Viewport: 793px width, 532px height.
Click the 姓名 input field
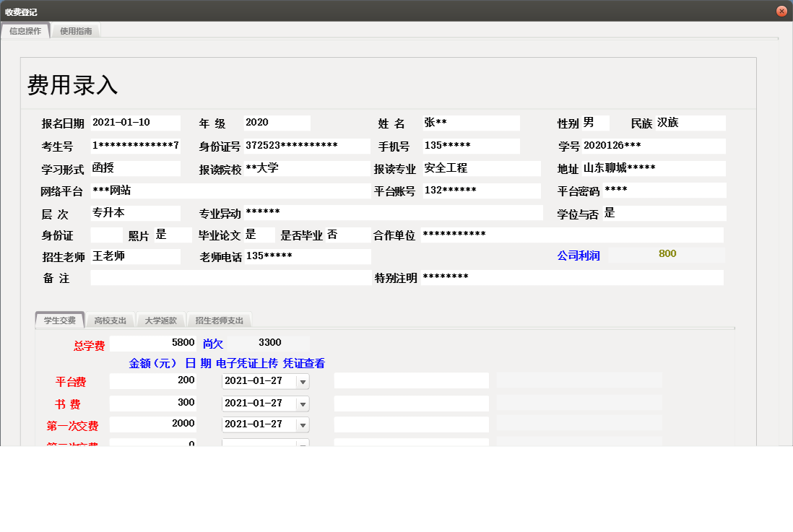click(x=471, y=123)
